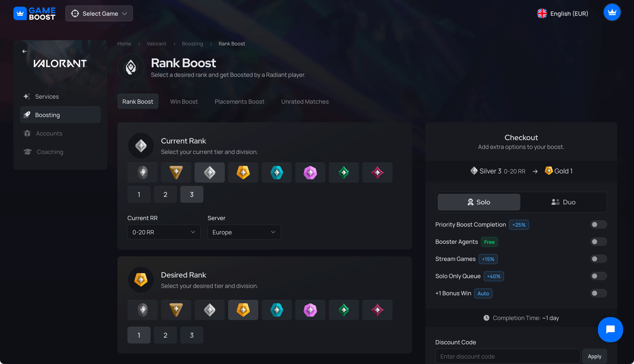Select Silver as current rank

(x=210, y=173)
